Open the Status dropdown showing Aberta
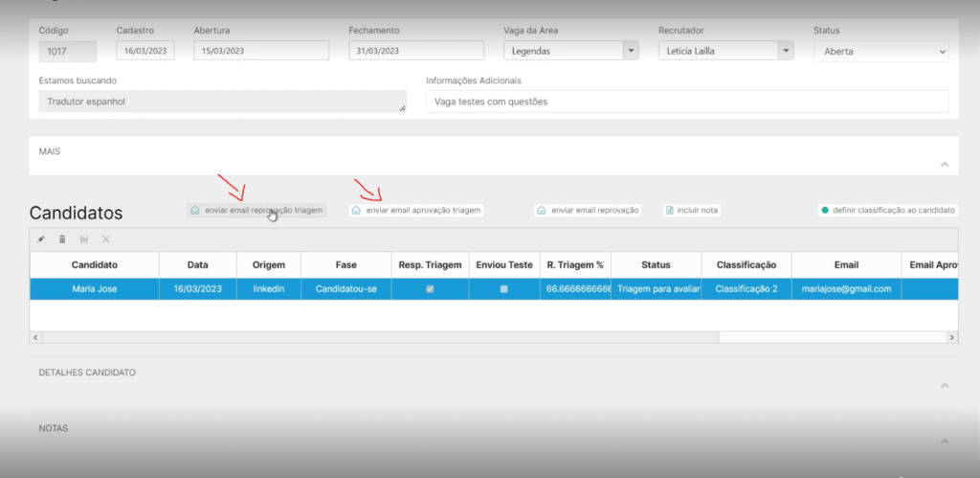 881,52
